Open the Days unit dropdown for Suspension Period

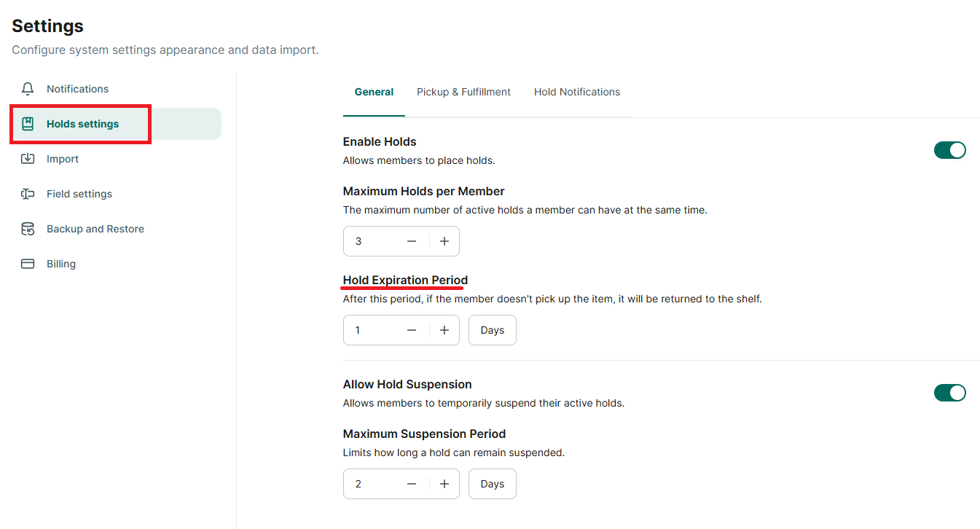click(493, 484)
